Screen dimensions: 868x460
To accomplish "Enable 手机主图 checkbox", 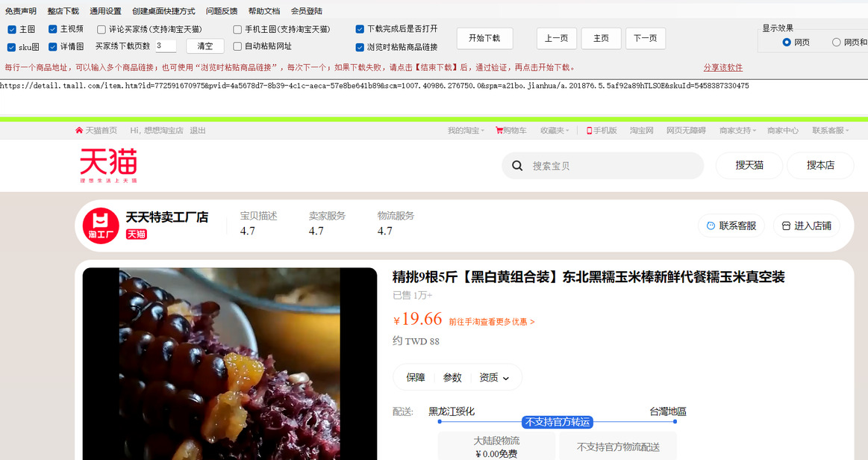I will click(x=237, y=29).
